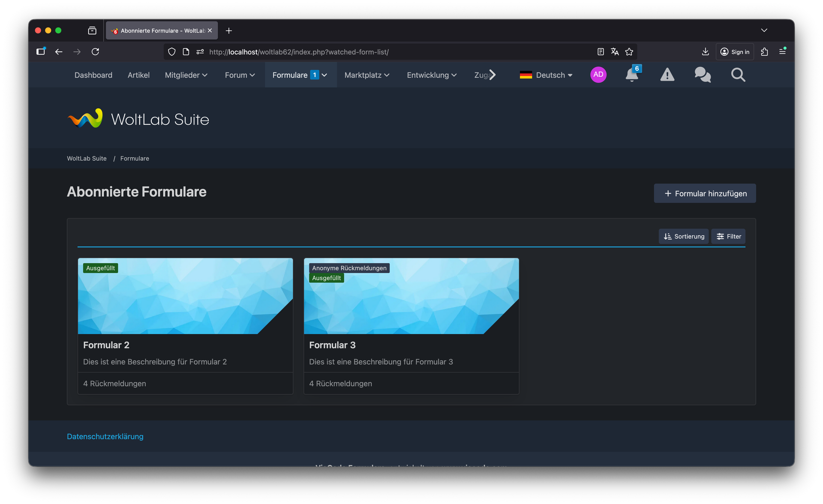This screenshot has width=823, height=504.
Task: Click the Formular hinzufügen button
Action: tap(704, 194)
